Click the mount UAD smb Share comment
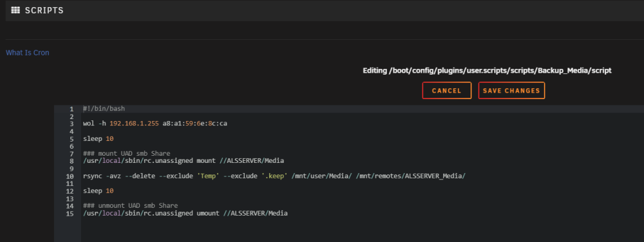 [126, 153]
